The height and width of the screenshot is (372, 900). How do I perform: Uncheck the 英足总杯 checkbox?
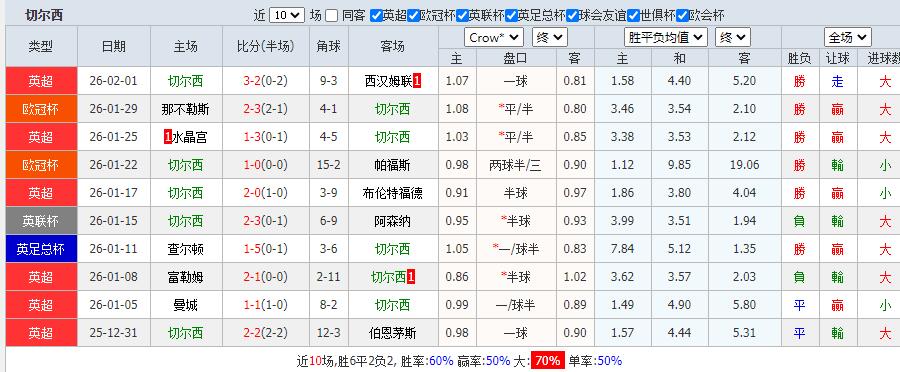(x=511, y=16)
